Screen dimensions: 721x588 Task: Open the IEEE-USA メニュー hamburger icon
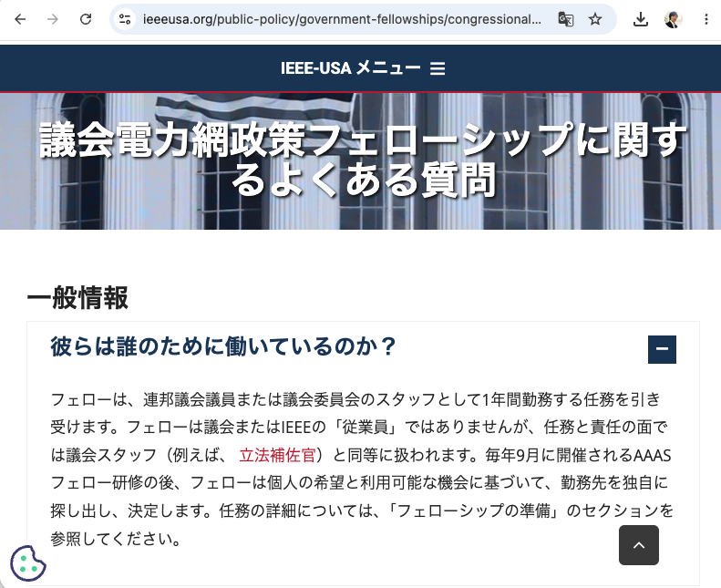[438, 69]
